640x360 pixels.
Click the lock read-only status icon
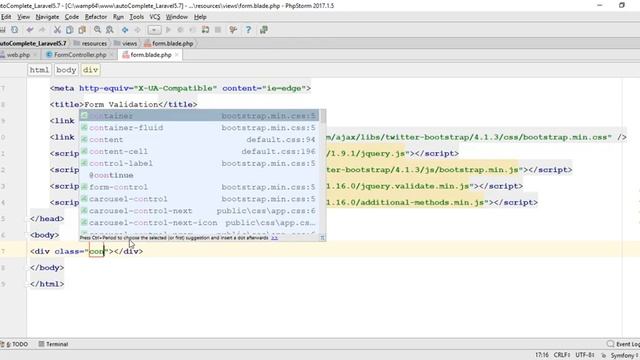click(x=603, y=356)
